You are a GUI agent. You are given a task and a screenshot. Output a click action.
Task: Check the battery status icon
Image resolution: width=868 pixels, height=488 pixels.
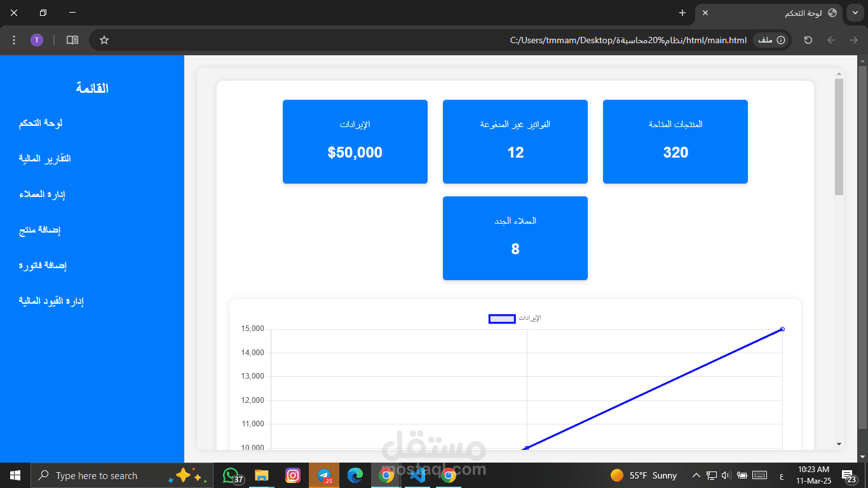(742, 475)
